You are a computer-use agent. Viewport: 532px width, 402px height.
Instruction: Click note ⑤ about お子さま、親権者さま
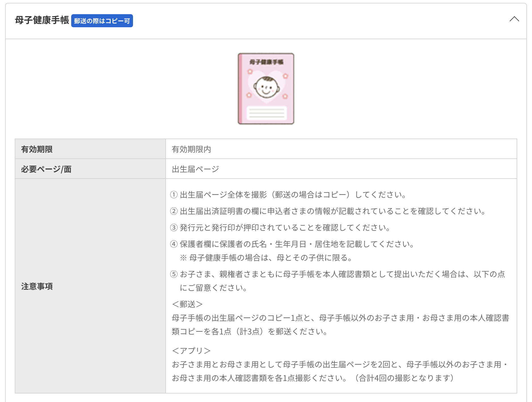coord(337,274)
